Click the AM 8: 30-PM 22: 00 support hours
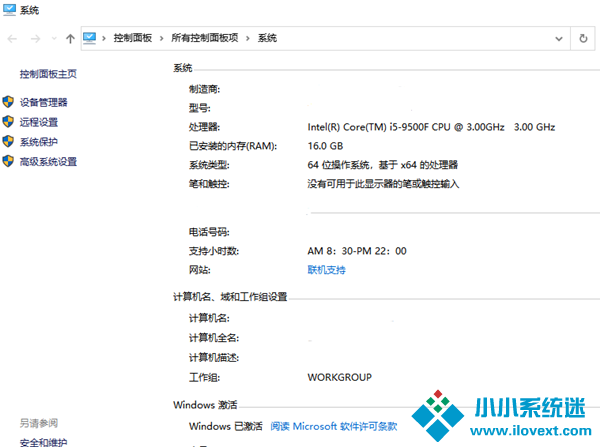 tap(357, 251)
